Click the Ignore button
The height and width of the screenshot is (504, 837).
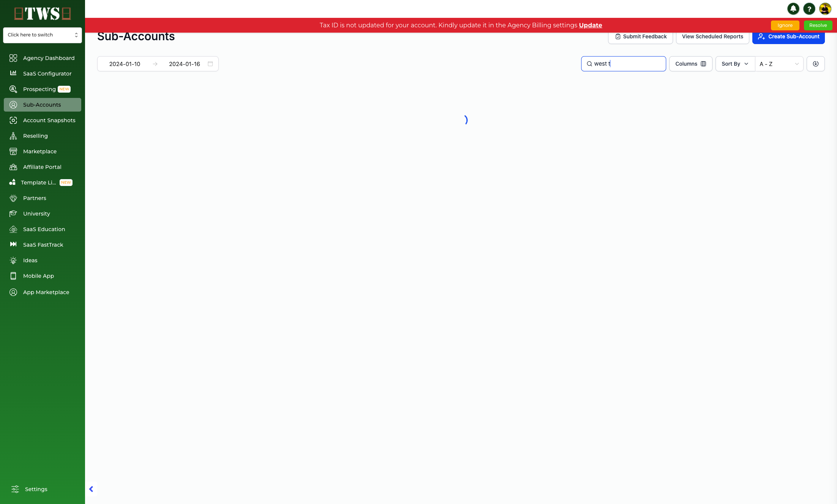(785, 25)
